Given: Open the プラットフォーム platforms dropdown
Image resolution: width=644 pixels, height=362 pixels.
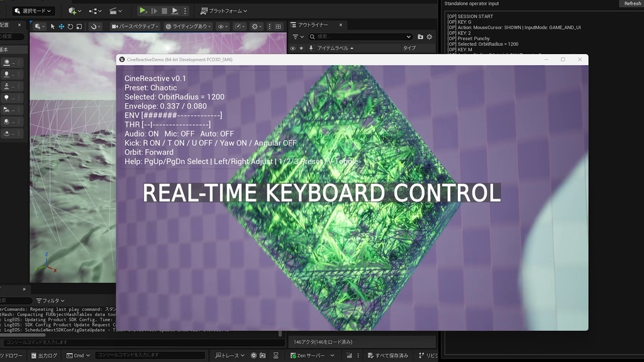Looking at the screenshot, I should point(223,11).
